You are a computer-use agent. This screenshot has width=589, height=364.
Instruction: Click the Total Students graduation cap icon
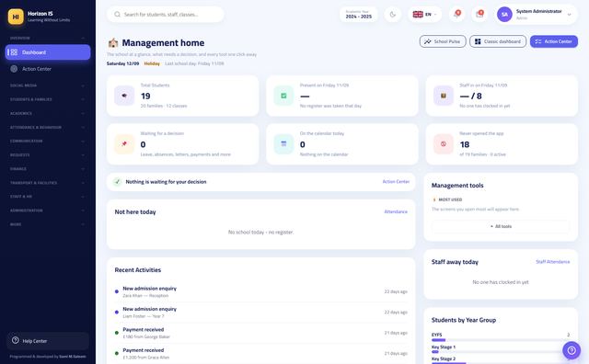tap(124, 96)
